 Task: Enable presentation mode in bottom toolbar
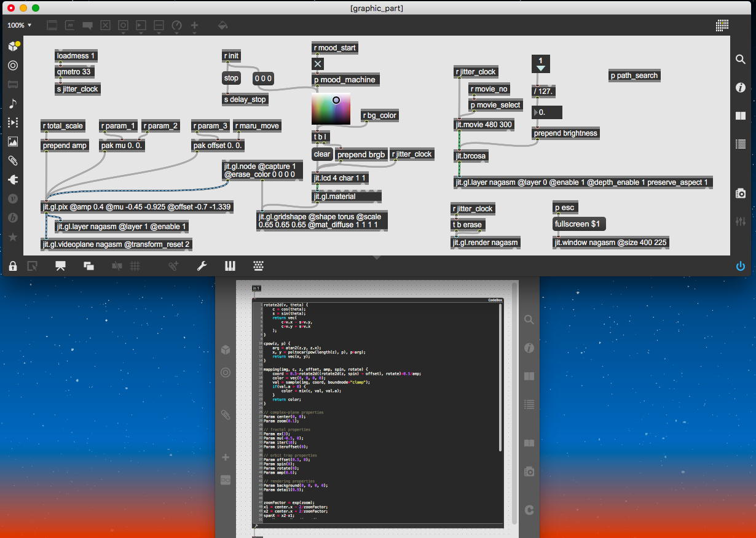tap(60, 266)
